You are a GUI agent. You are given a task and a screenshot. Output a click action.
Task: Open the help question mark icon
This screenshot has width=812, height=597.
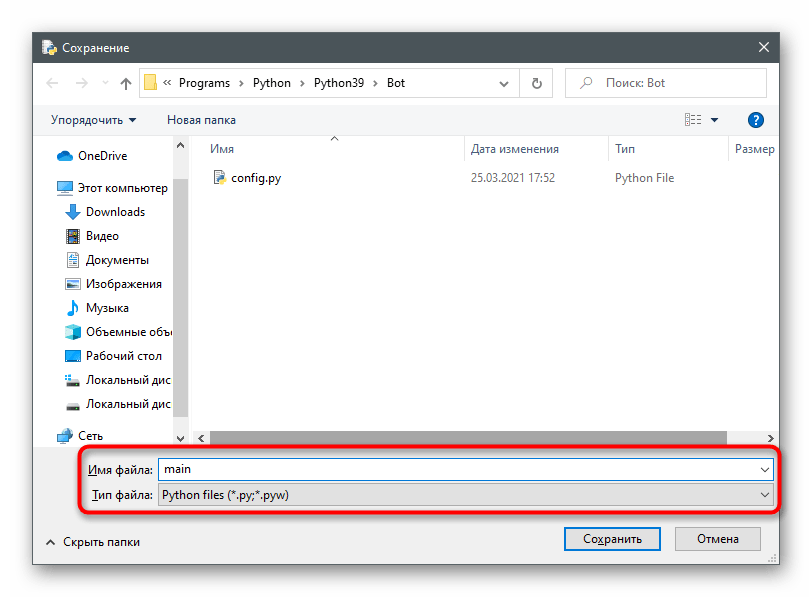[x=756, y=120]
